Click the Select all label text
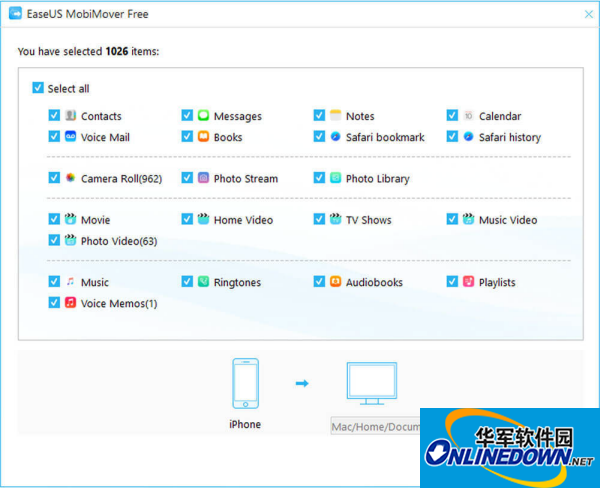 click(x=68, y=88)
